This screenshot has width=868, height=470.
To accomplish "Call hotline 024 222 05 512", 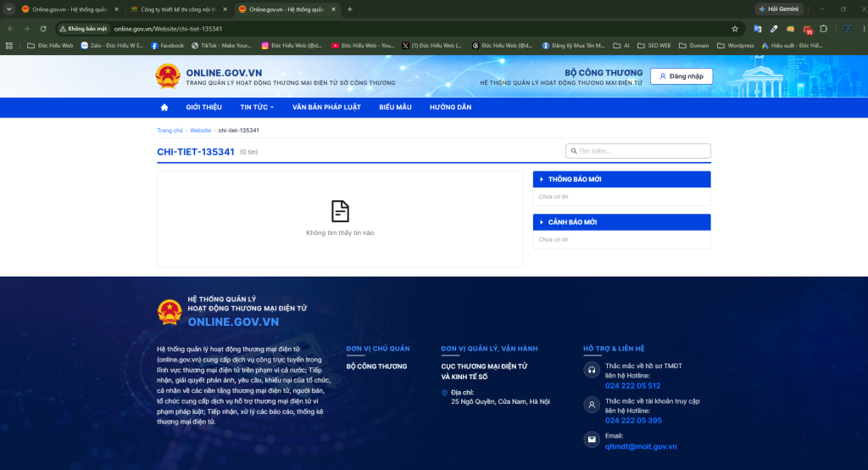I will coord(632,386).
